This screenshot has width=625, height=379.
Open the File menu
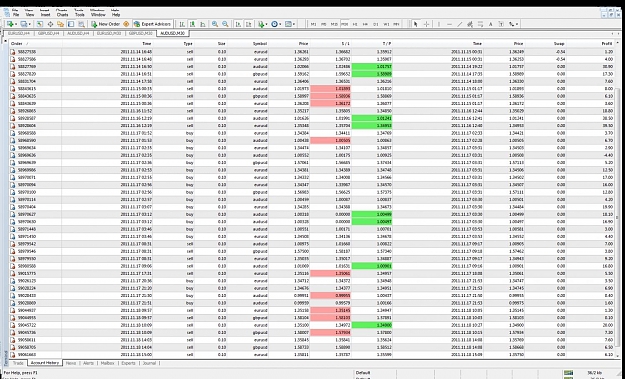coord(16,14)
